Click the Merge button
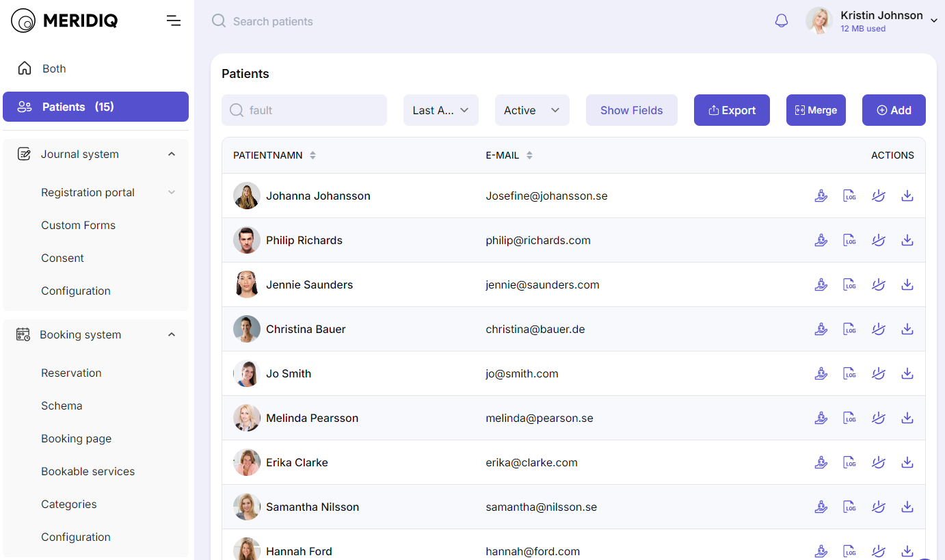This screenshot has height=560, width=945. (x=816, y=110)
